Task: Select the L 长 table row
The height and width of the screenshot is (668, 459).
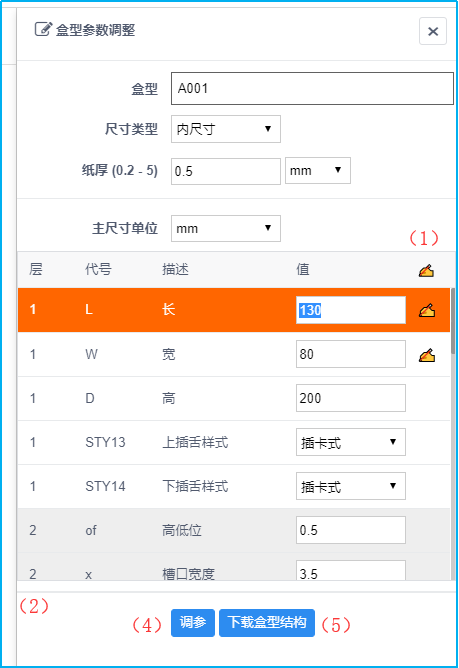Action: [x=234, y=310]
